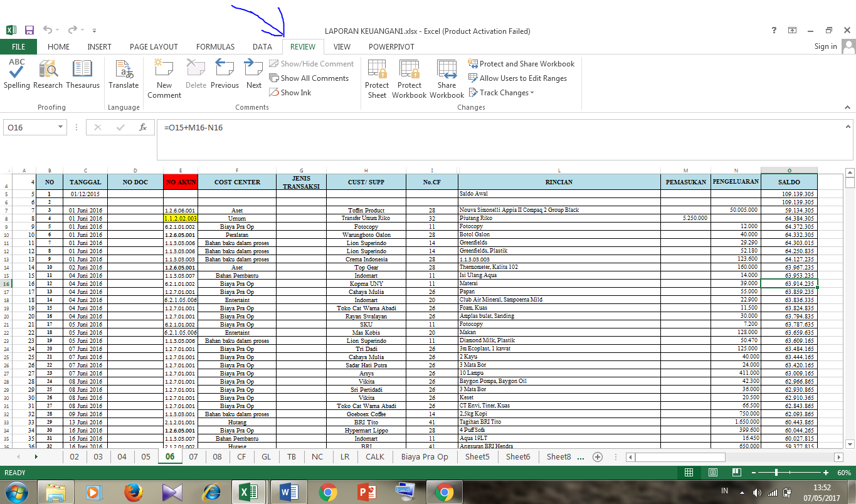This screenshot has width=856, height=504.
Task: Select Toffin Product supplier cell
Action: (366, 210)
